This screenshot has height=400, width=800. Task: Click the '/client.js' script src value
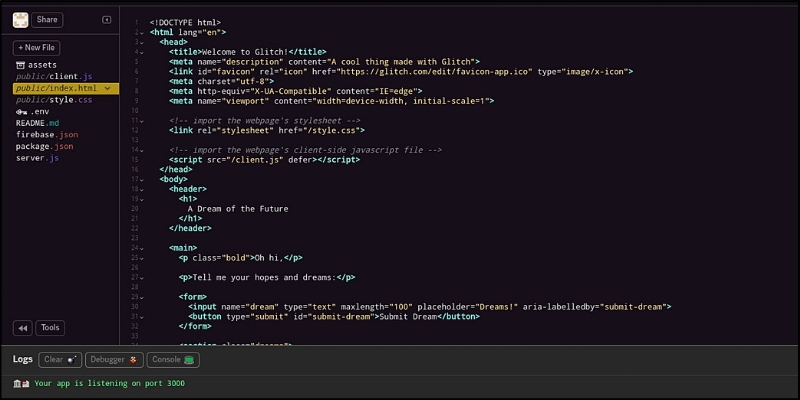point(256,160)
